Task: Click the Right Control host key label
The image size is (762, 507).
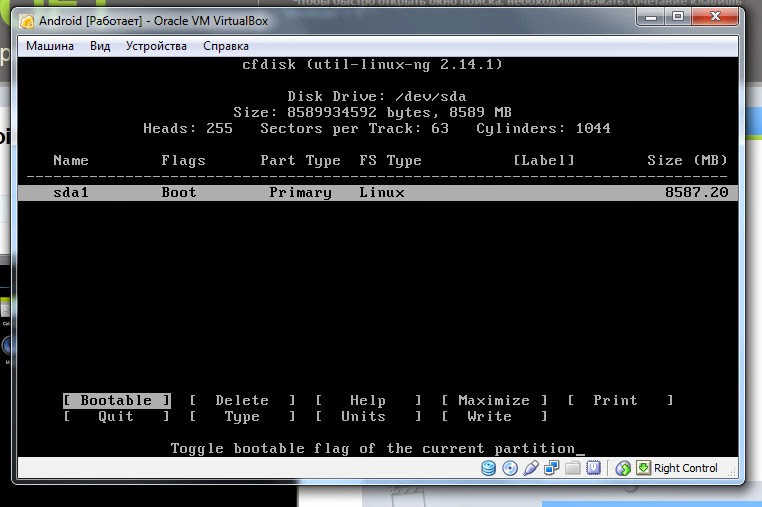Action: click(x=685, y=468)
